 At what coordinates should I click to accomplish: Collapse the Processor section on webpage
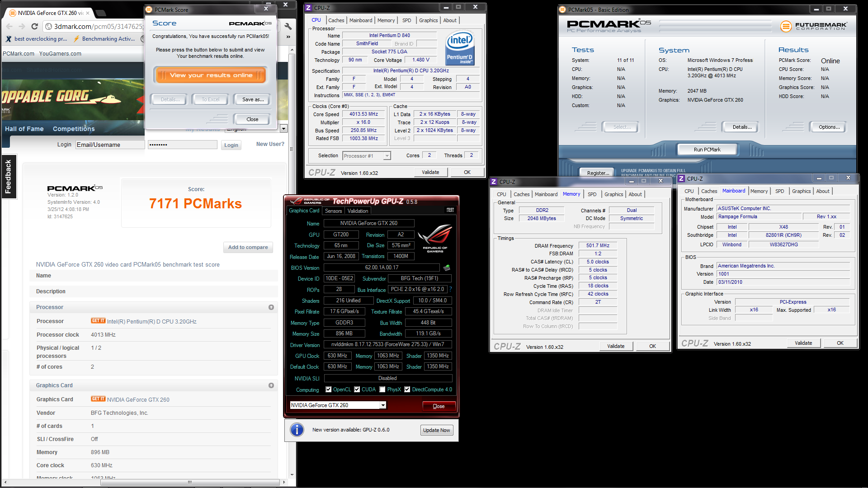(271, 307)
